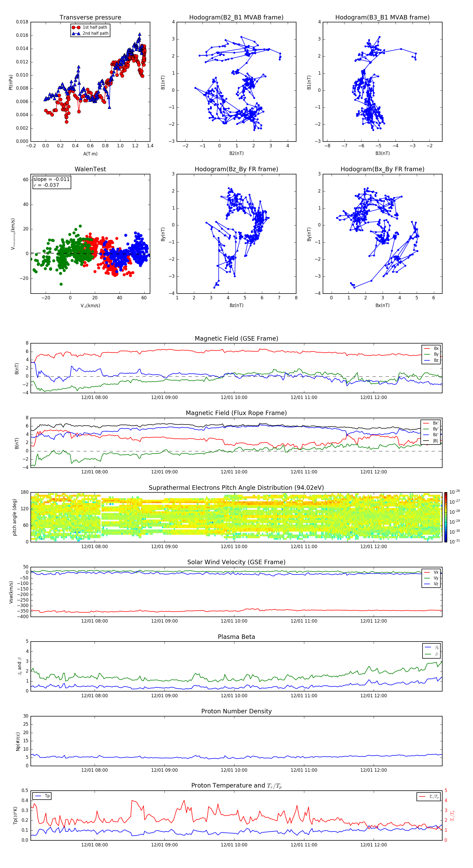Click the red 'Te/Tp' right axis label
Image resolution: width=473 pixels, height=868 pixels.
(x=453, y=815)
